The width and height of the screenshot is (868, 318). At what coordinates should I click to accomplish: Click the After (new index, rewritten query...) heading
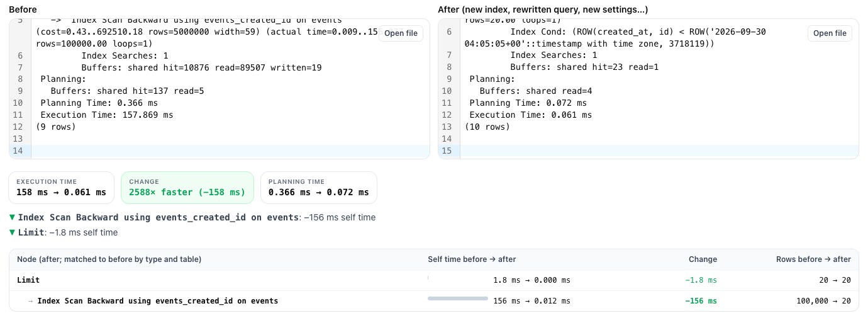click(543, 9)
